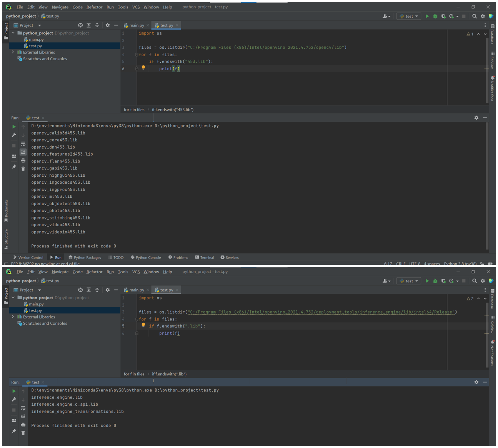Screen dimensions: 498x448
Task: Click lightbulb intention icon in top editor
Action: point(143,68)
